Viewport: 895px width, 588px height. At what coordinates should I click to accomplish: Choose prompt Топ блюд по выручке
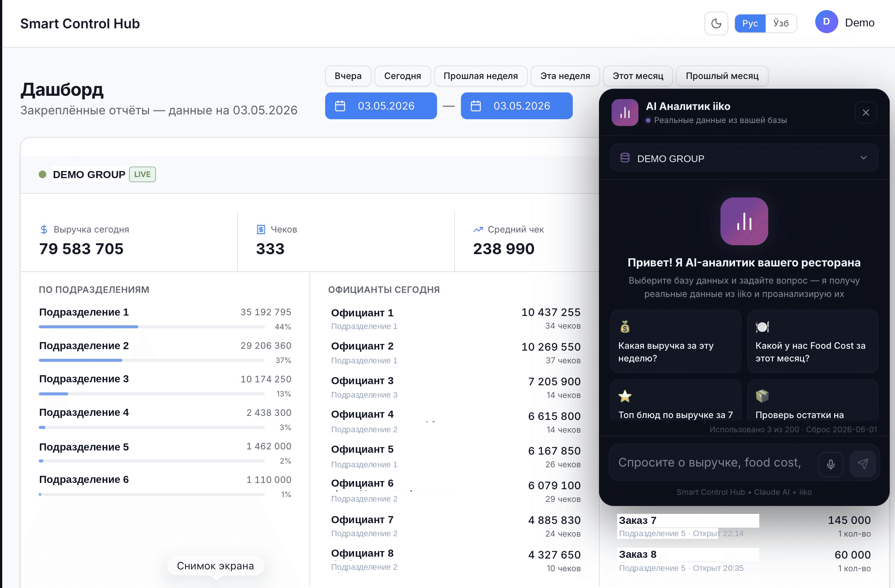[x=675, y=400]
